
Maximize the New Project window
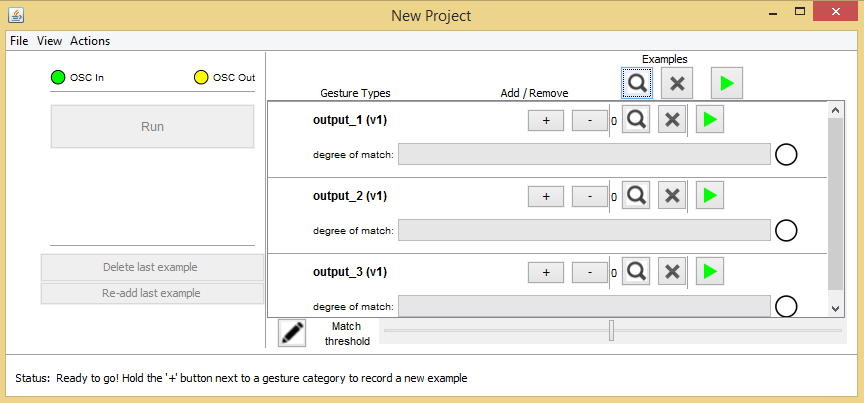coord(800,11)
